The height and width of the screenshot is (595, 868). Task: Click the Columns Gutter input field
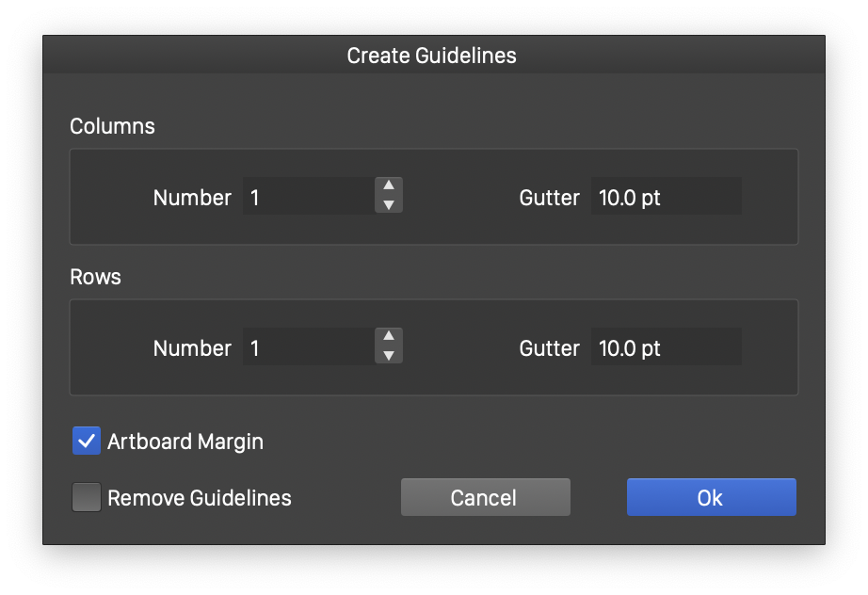(x=666, y=197)
